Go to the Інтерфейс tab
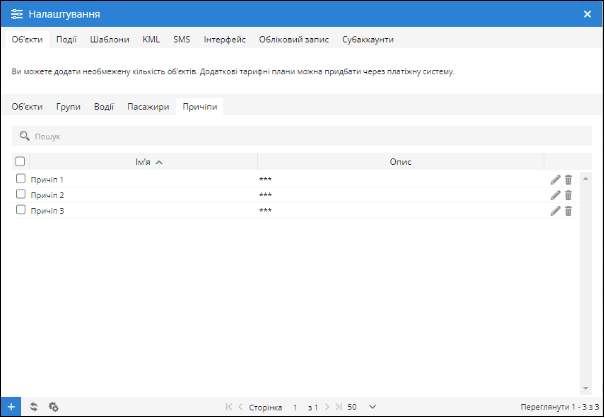The width and height of the screenshot is (605, 418). (225, 40)
